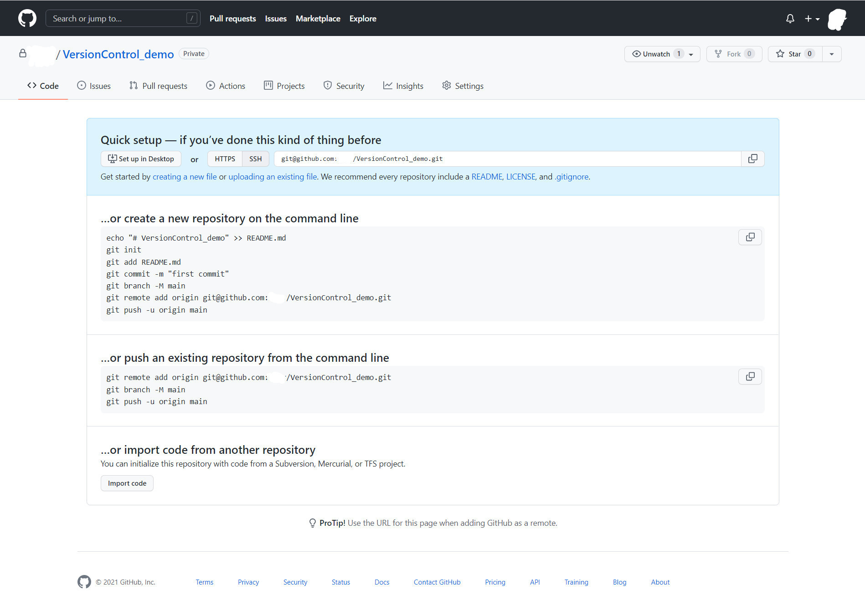
Task: Copy the clone URL to clipboard
Action: pos(753,159)
